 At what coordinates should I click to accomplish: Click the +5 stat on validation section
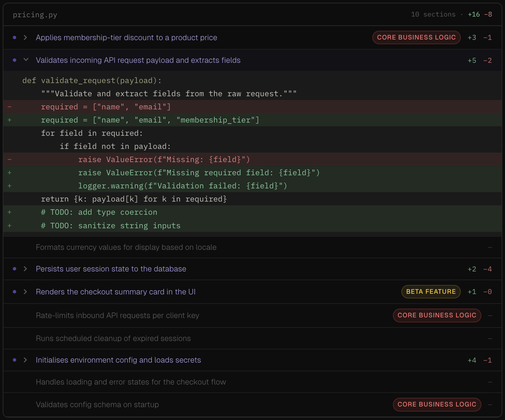click(x=472, y=60)
